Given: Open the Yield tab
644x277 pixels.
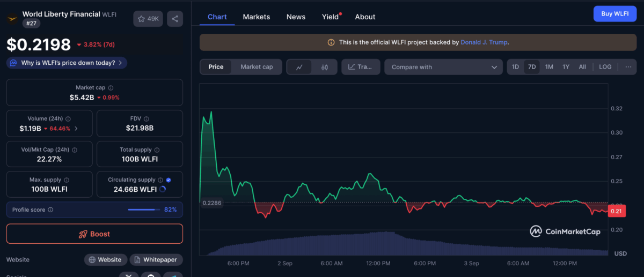Looking at the screenshot, I should click(331, 17).
